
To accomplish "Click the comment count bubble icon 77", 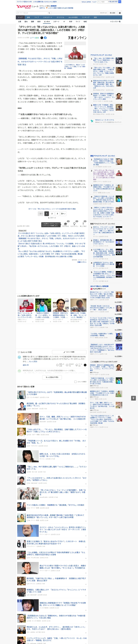I will pyautogui.click(x=32, y=38).
